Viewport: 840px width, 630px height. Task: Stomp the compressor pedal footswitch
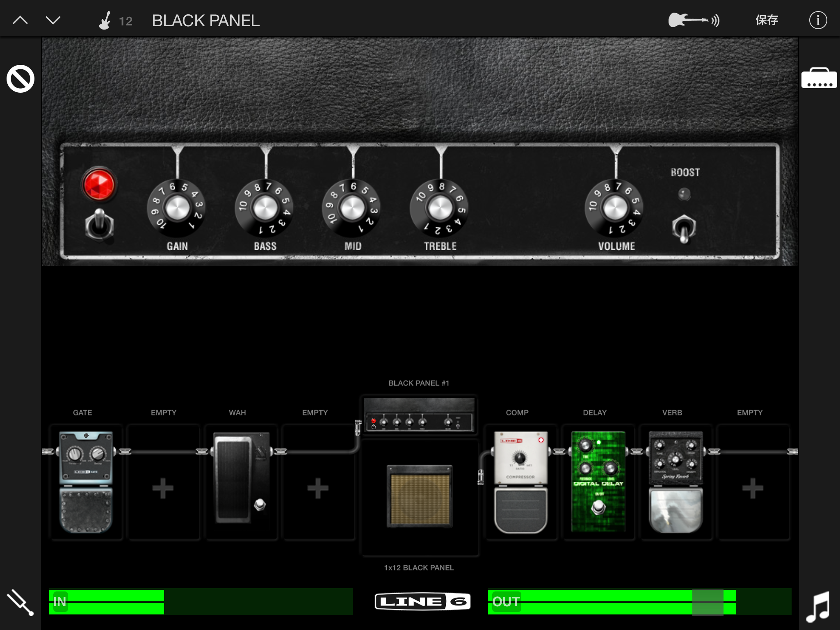click(520, 511)
